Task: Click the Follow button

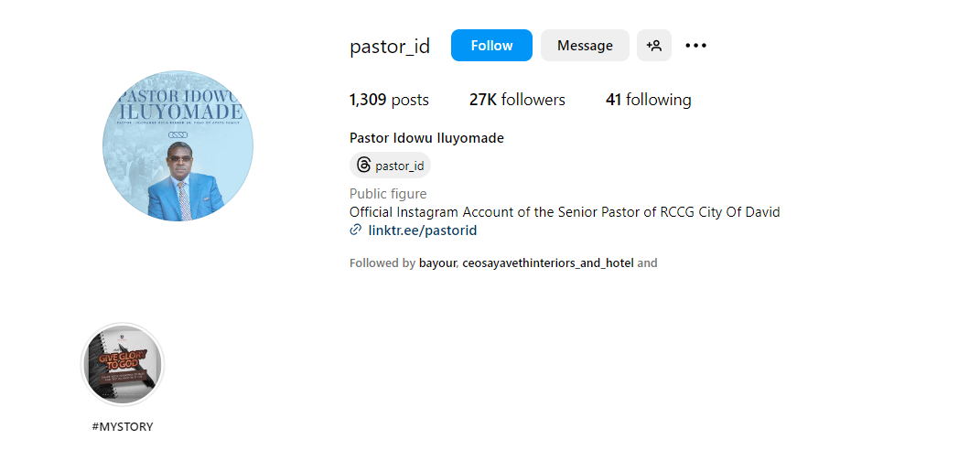Action: point(491,46)
